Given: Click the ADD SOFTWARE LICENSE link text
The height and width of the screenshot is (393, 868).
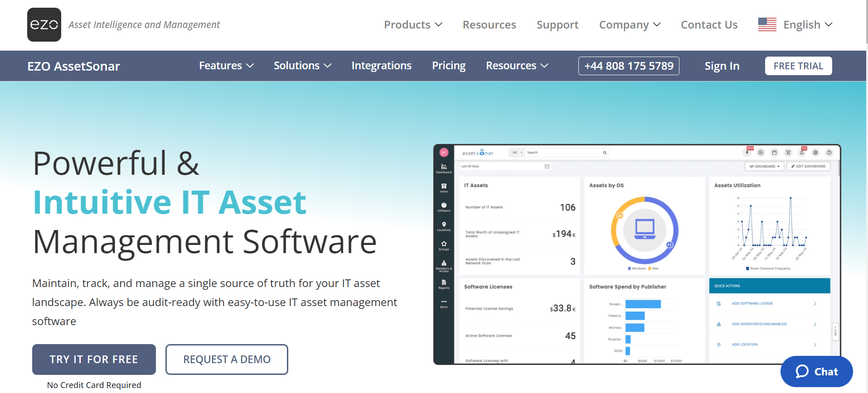Looking at the screenshot, I should click(x=752, y=304).
